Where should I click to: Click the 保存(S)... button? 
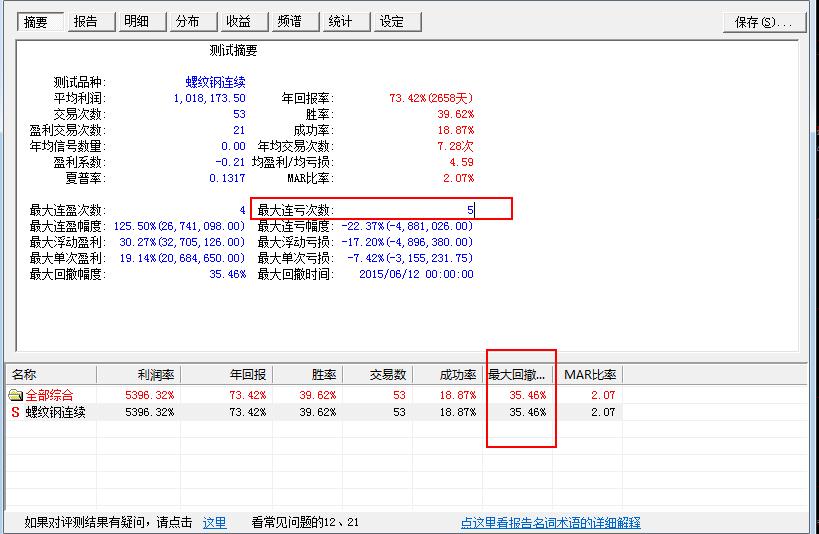click(x=764, y=22)
